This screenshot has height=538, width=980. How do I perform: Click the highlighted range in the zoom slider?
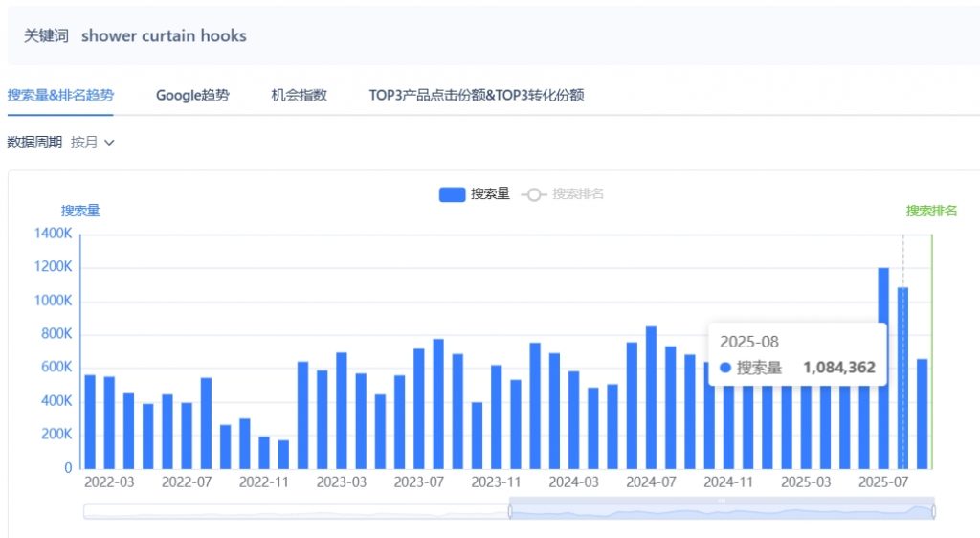(x=722, y=512)
